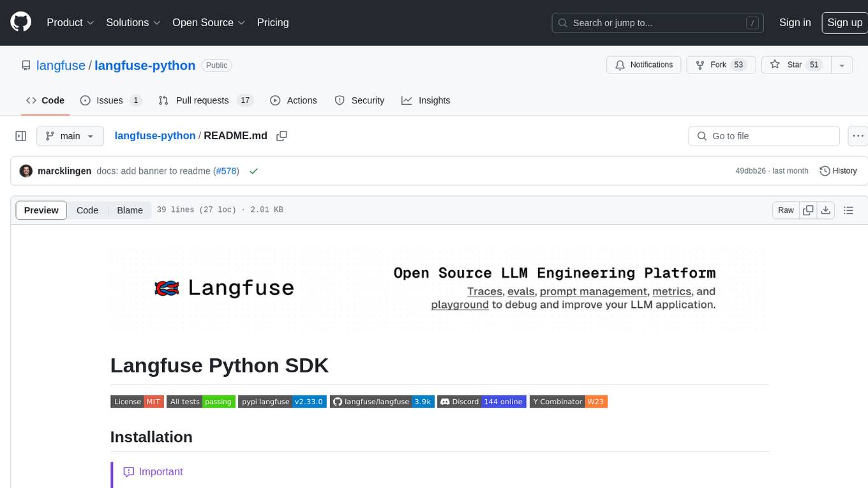Open the file History
868x488 pixels.
pos(838,171)
